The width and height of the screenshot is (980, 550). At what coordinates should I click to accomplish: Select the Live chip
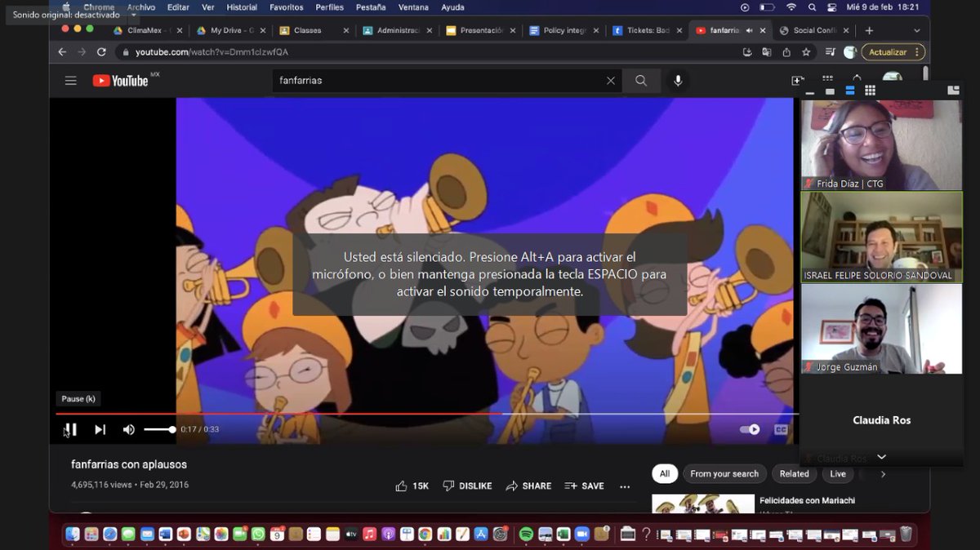[x=838, y=473]
